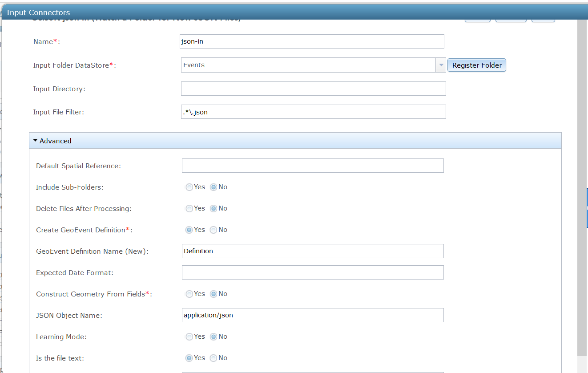Collapse the Advanced section
Screen dimensions: 588x373
click(295, 141)
